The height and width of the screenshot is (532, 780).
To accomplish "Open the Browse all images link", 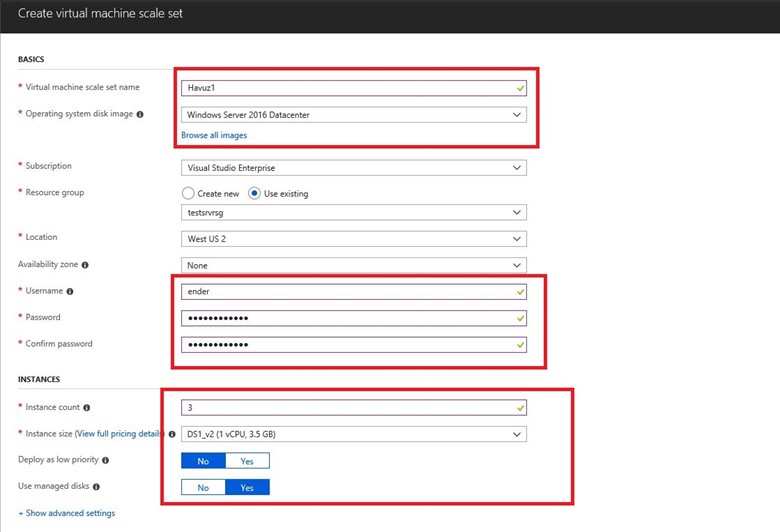I will pos(214,135).
